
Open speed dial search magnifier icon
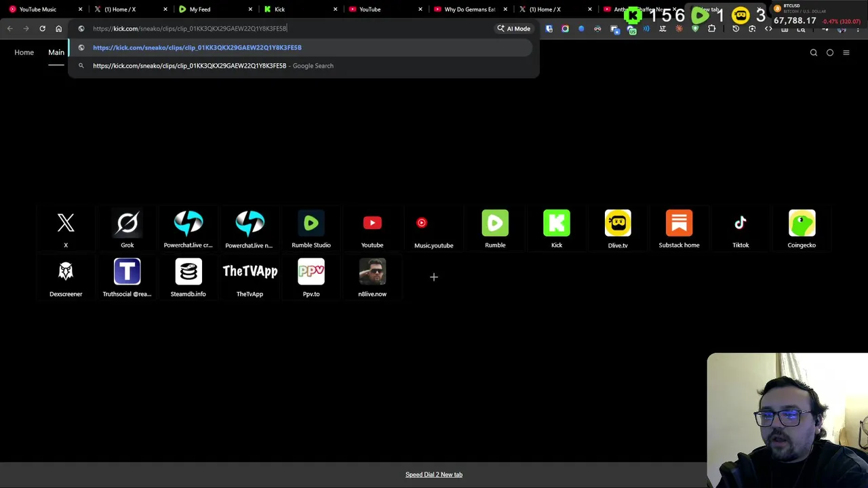(814, 52)
